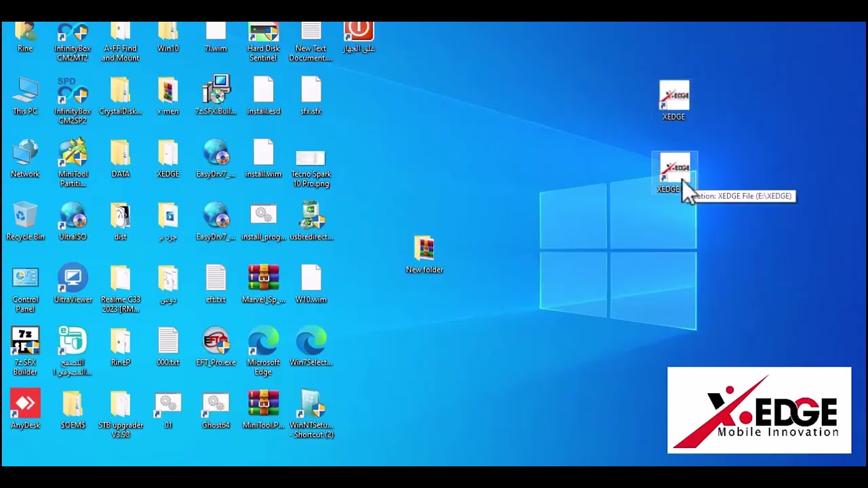This screenshot has height=488, width=868.
Task: Select the install_prog batch file
Action: click(263, 222)
